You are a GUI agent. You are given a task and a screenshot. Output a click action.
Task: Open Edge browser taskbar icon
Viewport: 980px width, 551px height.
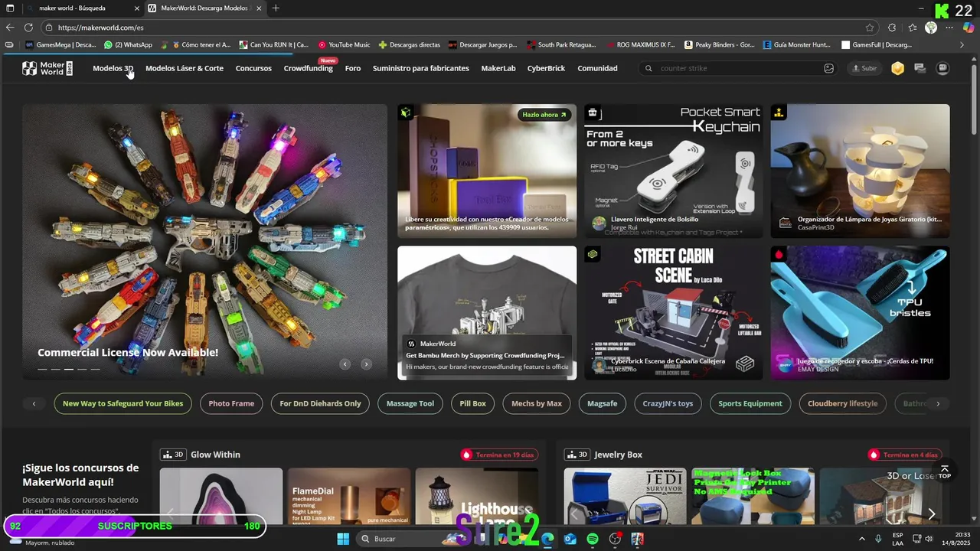tap(547, 539)
